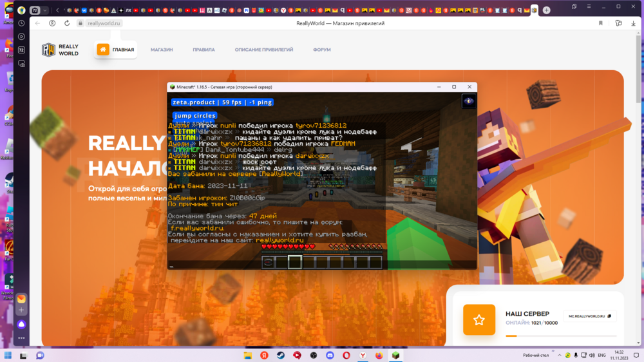Show hidden tray icons chevron
This screenshot has width=644, height=362.
click(560, 356)
